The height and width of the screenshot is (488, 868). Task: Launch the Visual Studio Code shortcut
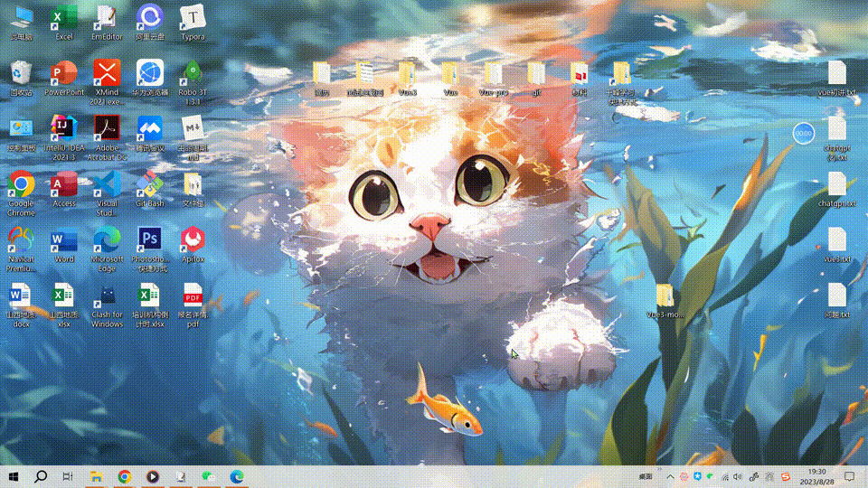[107, 193]
